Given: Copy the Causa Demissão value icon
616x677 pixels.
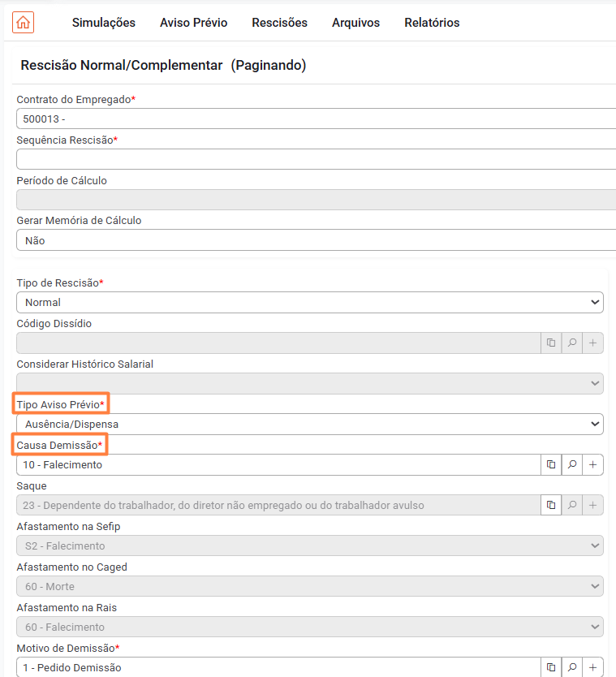Looking at the screenshot, I should [551, 464].
